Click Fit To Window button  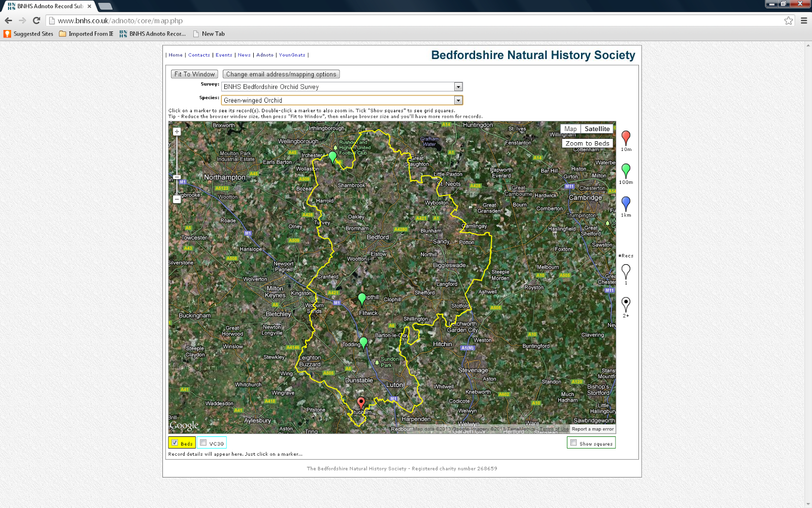tap(194, 74)
